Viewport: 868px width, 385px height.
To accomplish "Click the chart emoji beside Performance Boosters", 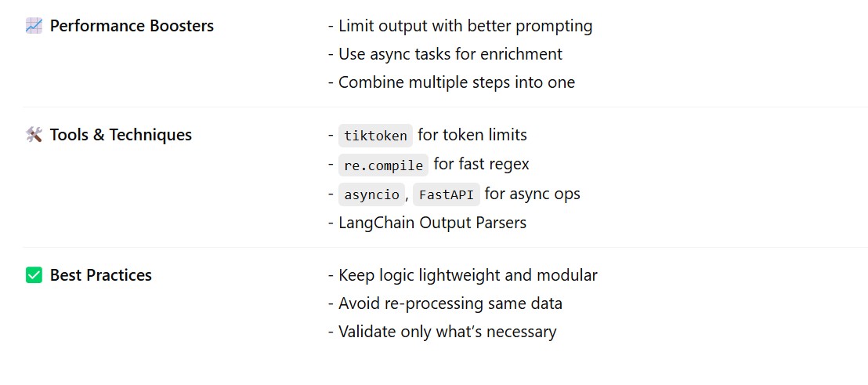I will coord(33,26).
